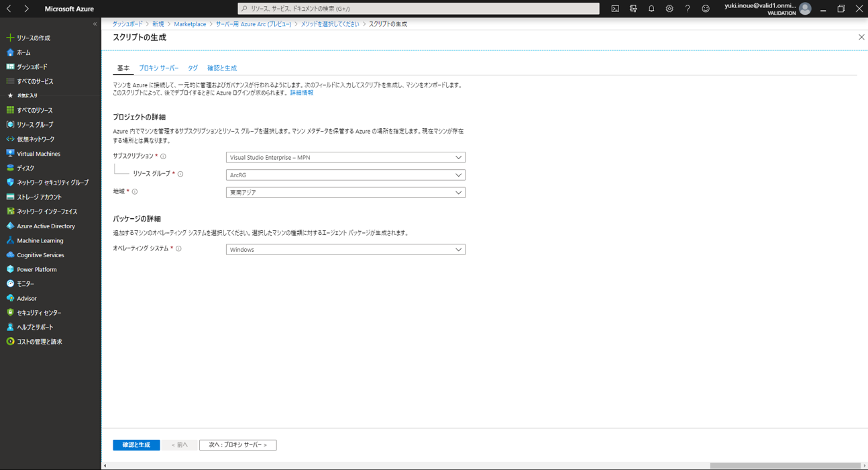Close the スクリプトの生成 blade

(861, 38)
